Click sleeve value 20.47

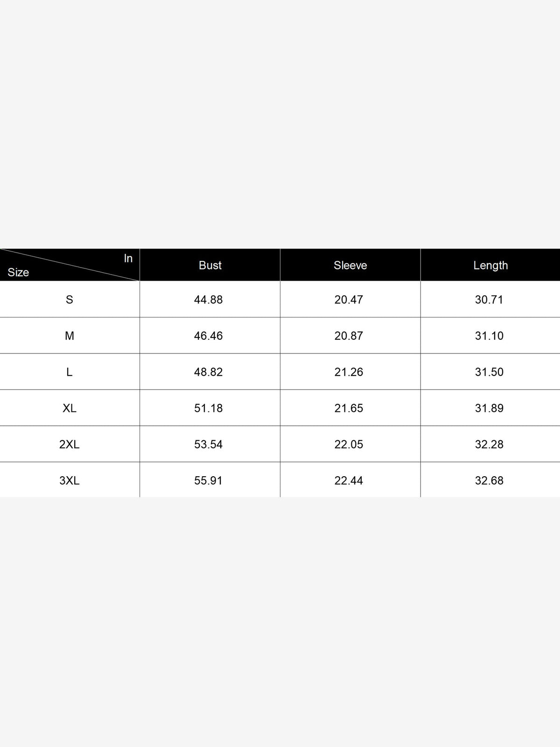tap(349, 300)
